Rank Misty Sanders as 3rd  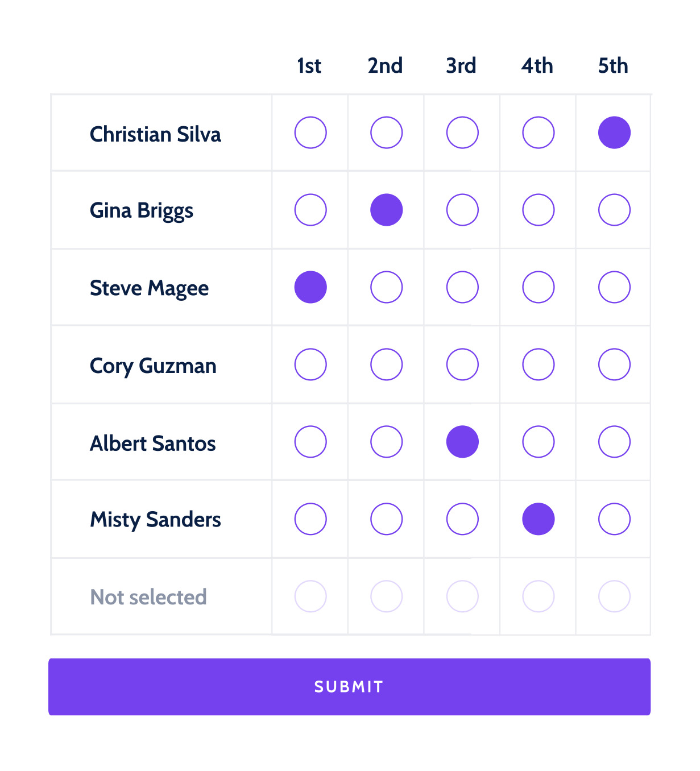point(462,519)
